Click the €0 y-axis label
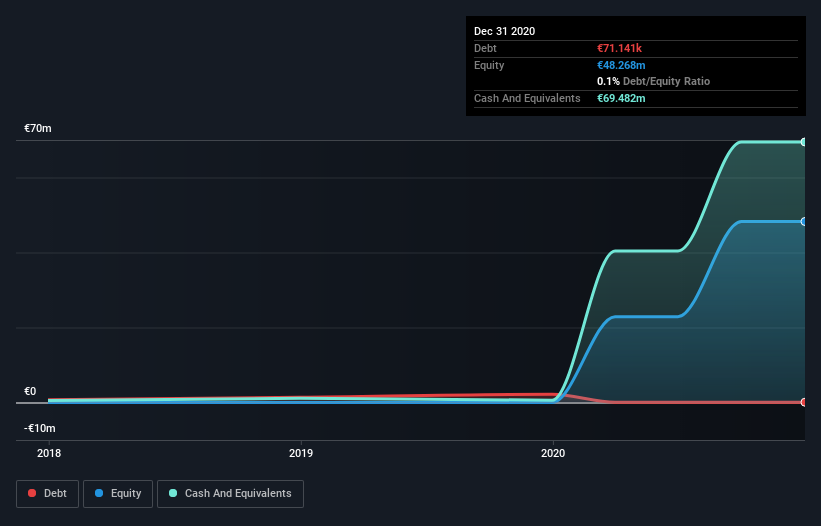This screenshot has height=526, width=821. point(30,391)
